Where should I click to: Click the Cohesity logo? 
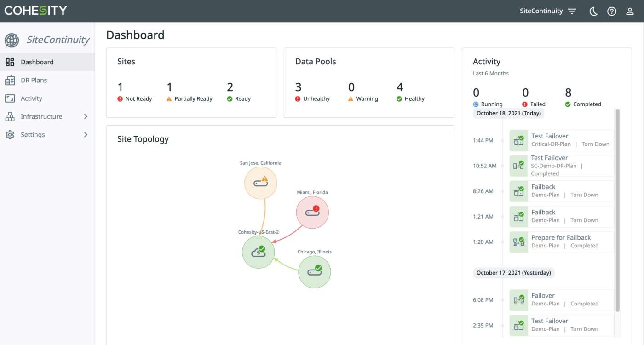(x=35, y=11)
